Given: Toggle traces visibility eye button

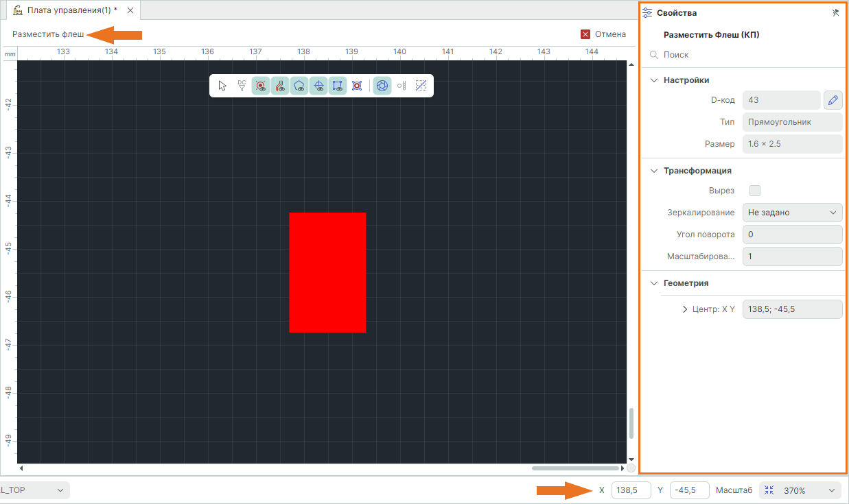Looking at the screenshot, I should tap(280, 86).
